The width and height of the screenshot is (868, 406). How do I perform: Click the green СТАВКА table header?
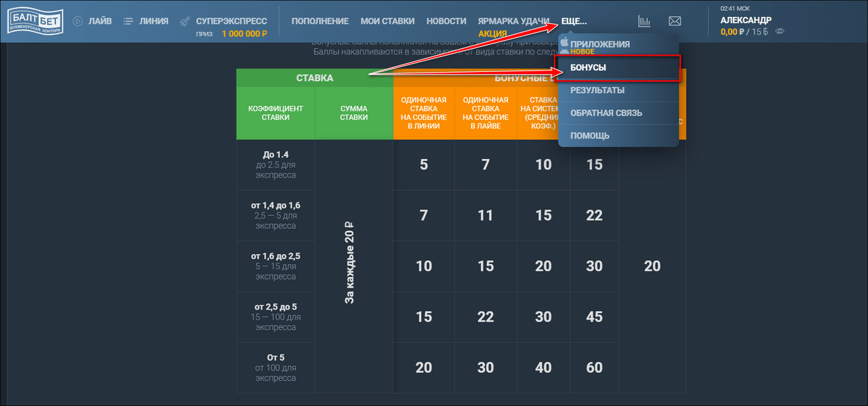click(x=315, y=78)
